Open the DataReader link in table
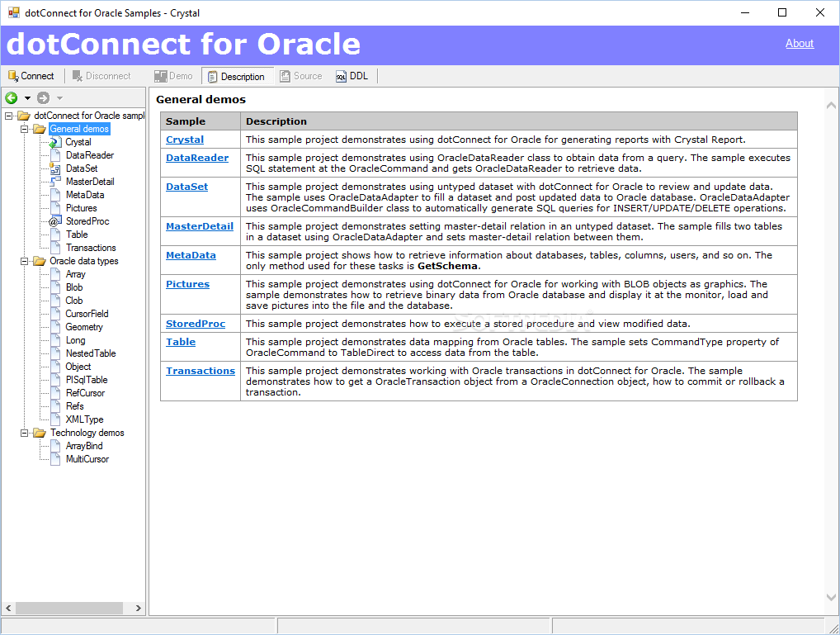 click(197, 158)
